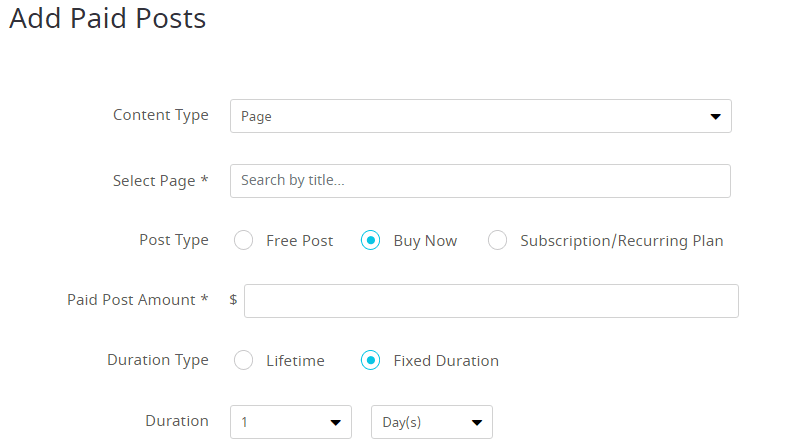Image resolution: width=811 pixels, height=447 pixels.
Task: Click the Buy Now label text
Action: [425, 241]
